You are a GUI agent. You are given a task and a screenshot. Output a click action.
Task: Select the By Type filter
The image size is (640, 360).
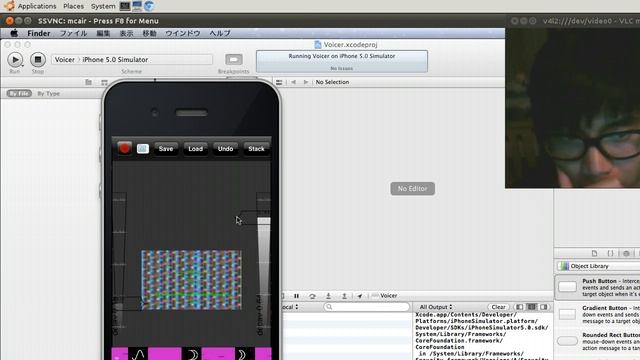[49, 93]
